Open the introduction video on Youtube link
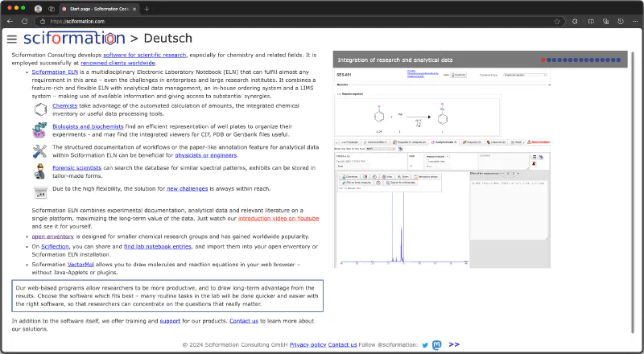 coord(279,219)
